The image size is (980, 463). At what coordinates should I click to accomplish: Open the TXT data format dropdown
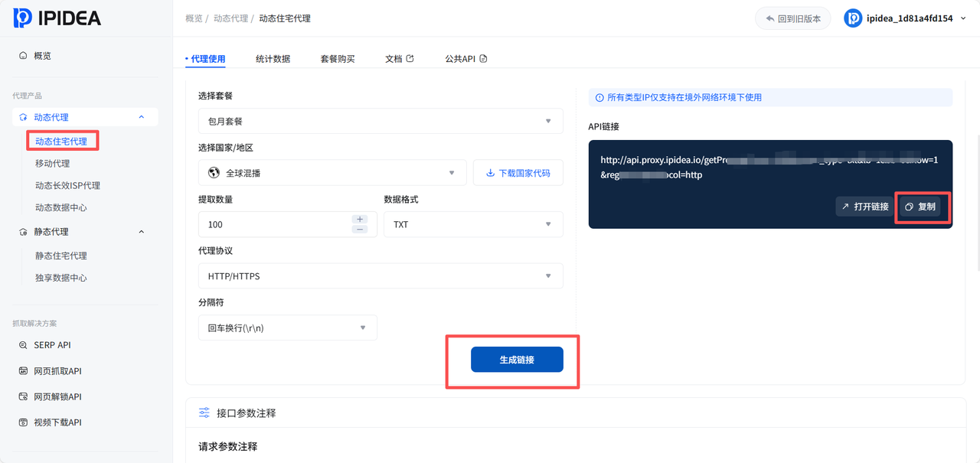[473, 224]
